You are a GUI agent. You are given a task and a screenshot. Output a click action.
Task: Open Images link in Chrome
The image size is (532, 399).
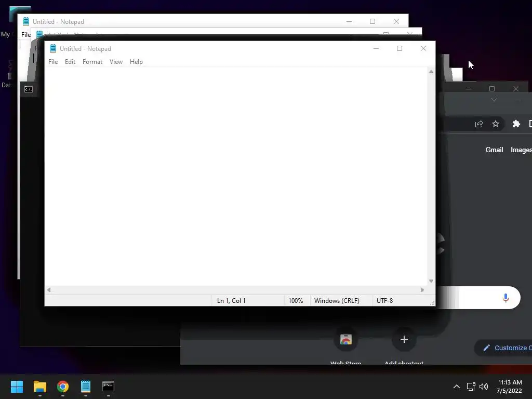pyautogui.click(x=521, y=150)
